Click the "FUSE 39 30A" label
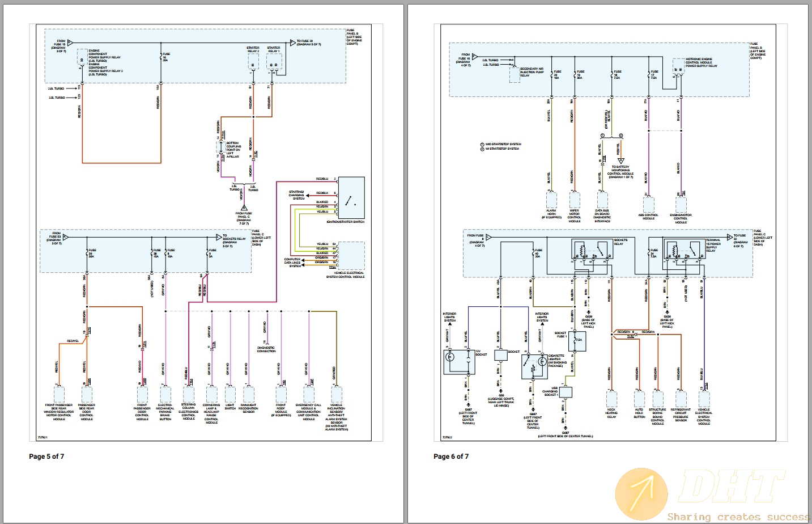812x524 pixels. [x=92, y=253]
